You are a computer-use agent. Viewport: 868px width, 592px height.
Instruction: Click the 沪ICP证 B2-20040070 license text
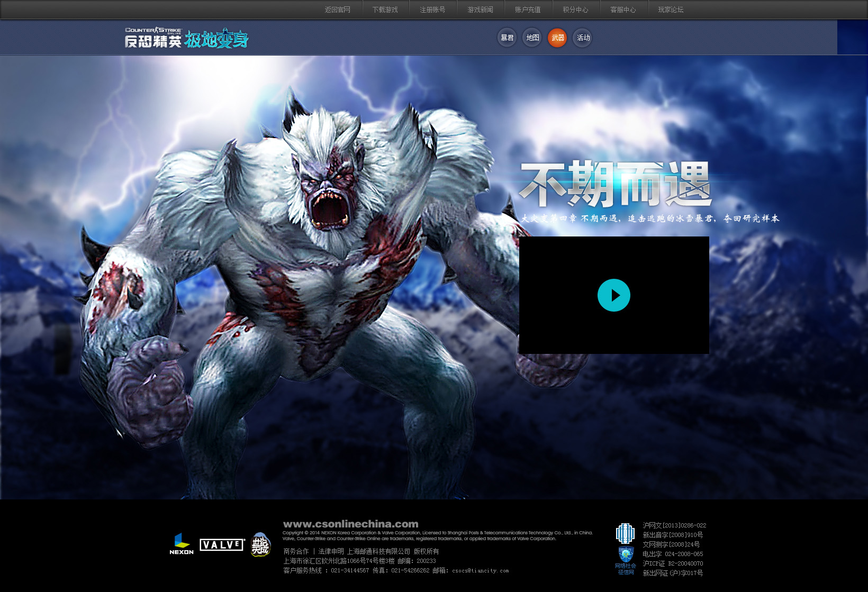[673, 563]
